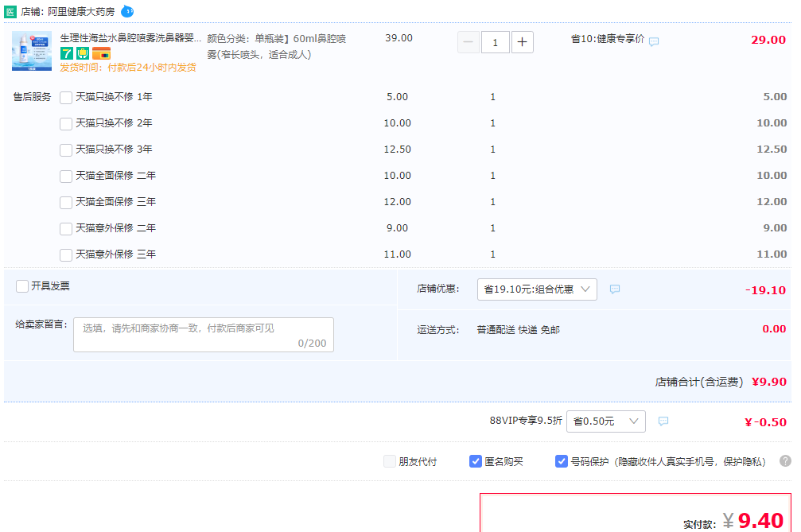
Task: Click 店铺合计 total ¥9.90
Action: pos(769,382)
